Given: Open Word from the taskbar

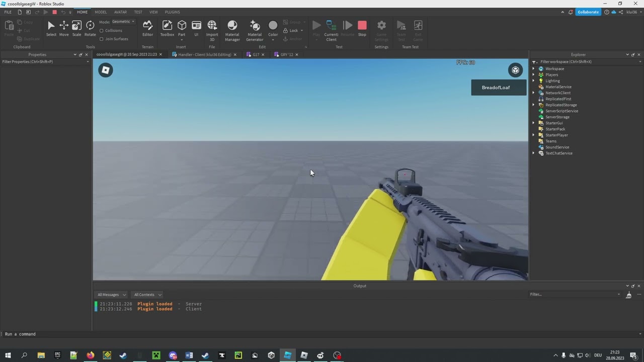Looking at the screenshot, I should 189,355.
